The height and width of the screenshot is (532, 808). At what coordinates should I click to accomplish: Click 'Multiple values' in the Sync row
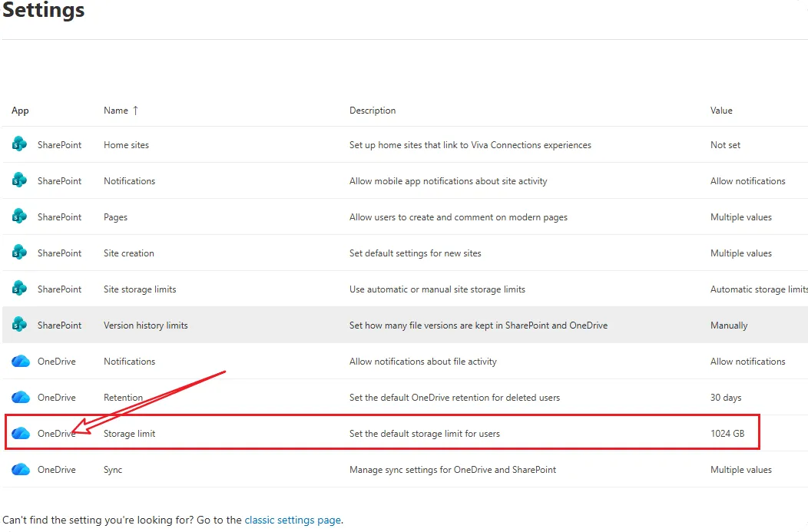[x=741, y=470]
